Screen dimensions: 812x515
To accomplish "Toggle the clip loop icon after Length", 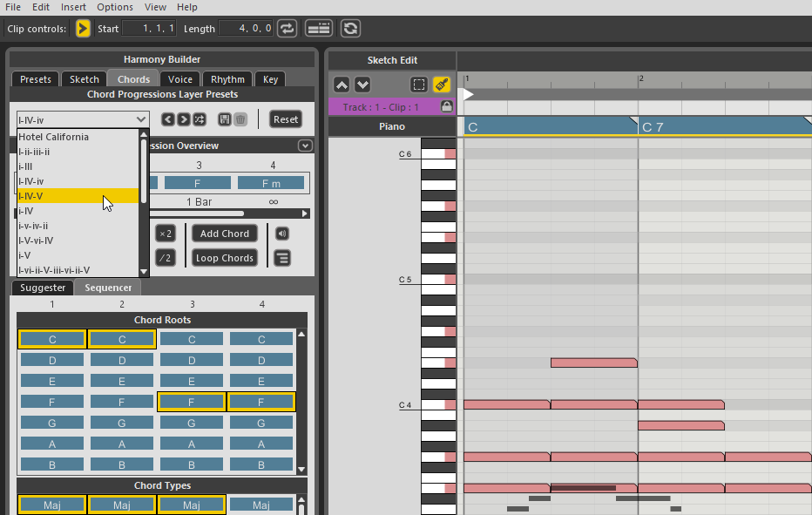I will (x=288, y=29).
